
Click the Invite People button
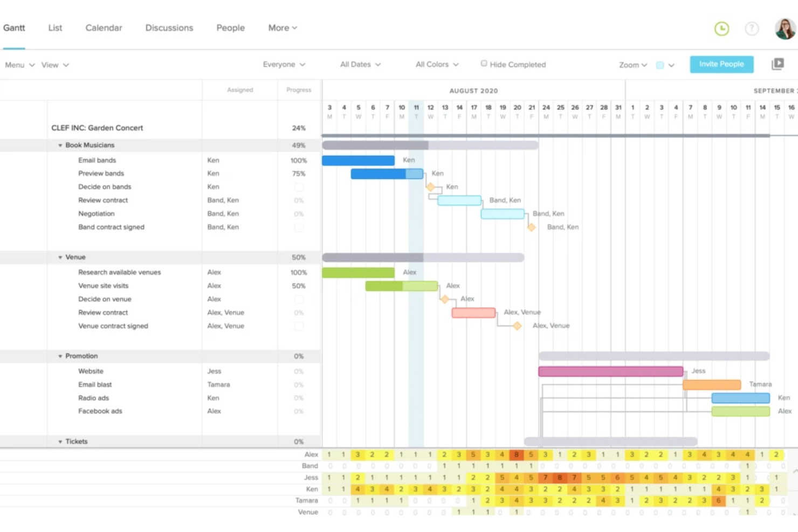point(721,64)
